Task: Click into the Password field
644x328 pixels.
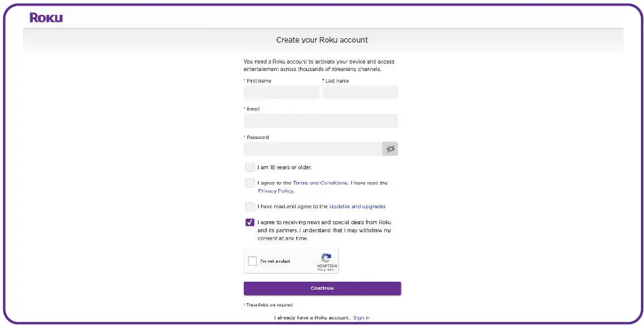Action: pyautogui.click(x=312, y=149)
